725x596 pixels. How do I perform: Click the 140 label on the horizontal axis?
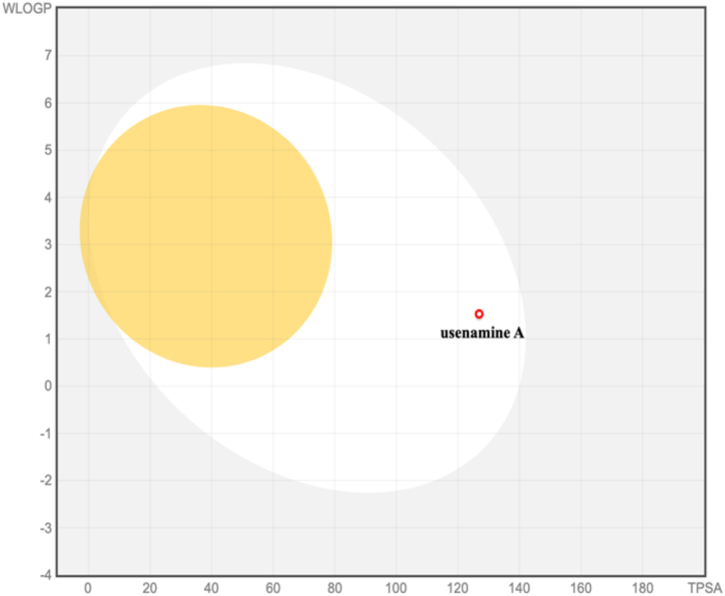pyautogui.click(x=519, y=587)
